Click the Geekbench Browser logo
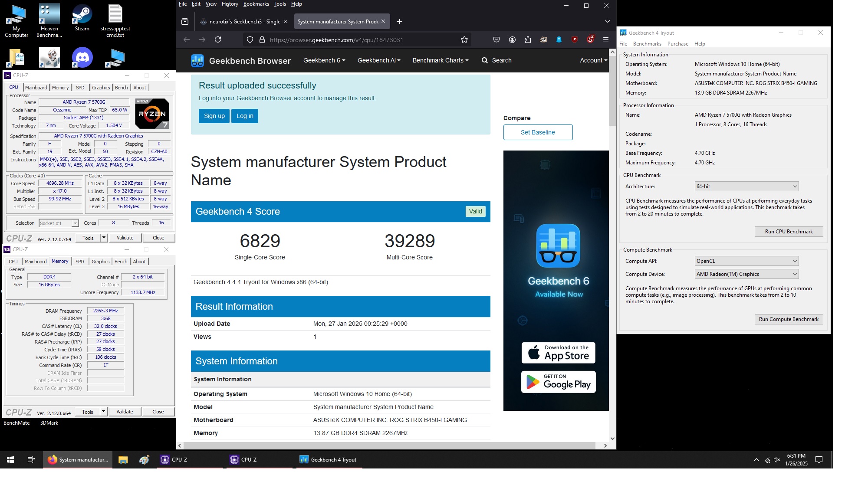This screenshot has width=868, height=488. [x=241, y=61]
